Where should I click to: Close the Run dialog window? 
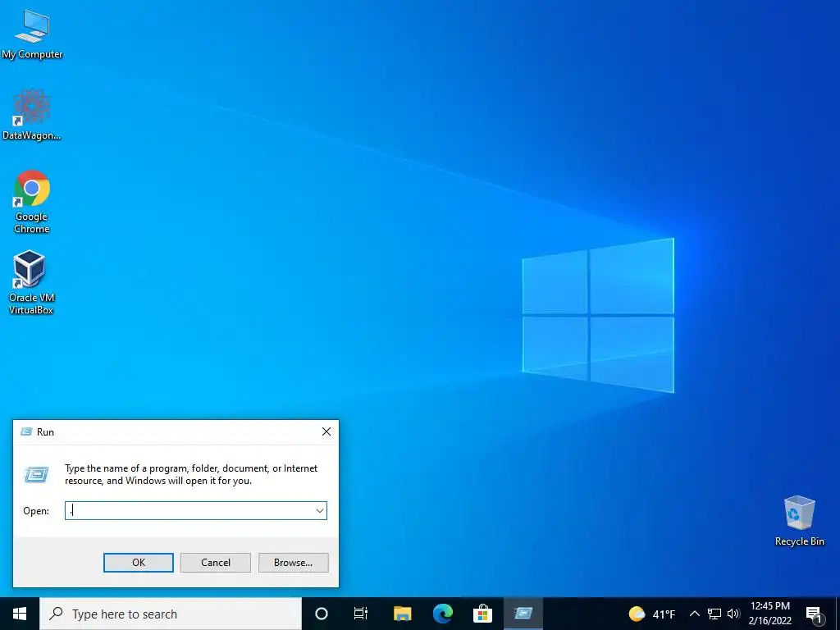click(326, 431)
